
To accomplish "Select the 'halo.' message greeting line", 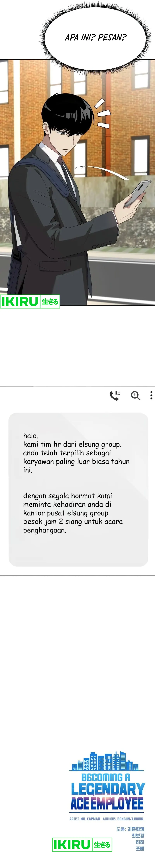I will [x=31, y=436].
